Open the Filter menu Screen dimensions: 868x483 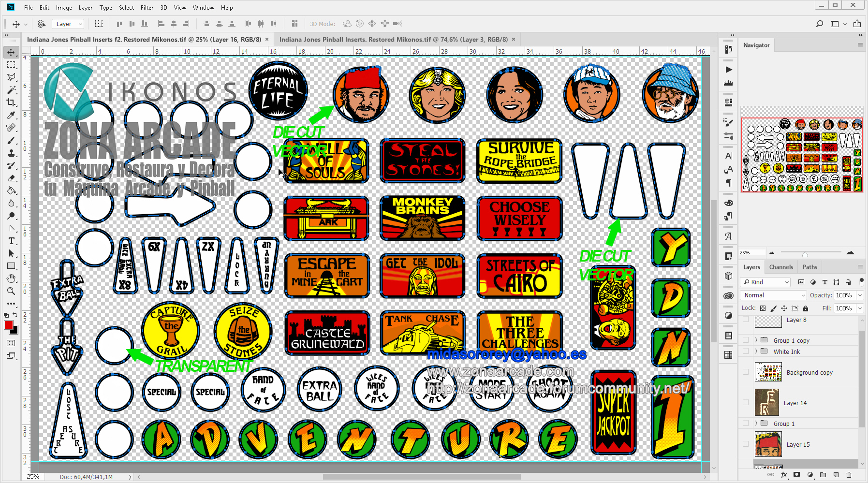[x=147, y=7]
